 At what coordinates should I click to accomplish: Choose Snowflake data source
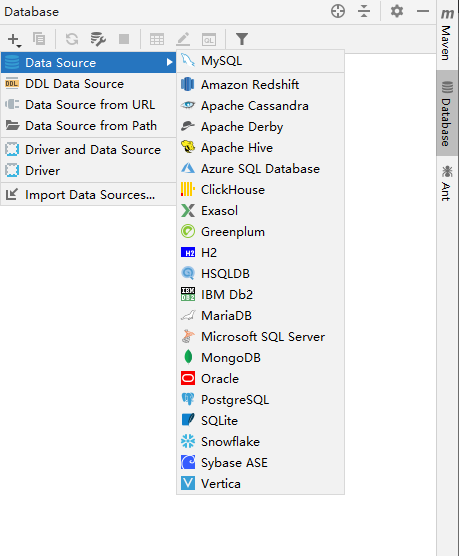pos(260,441)
